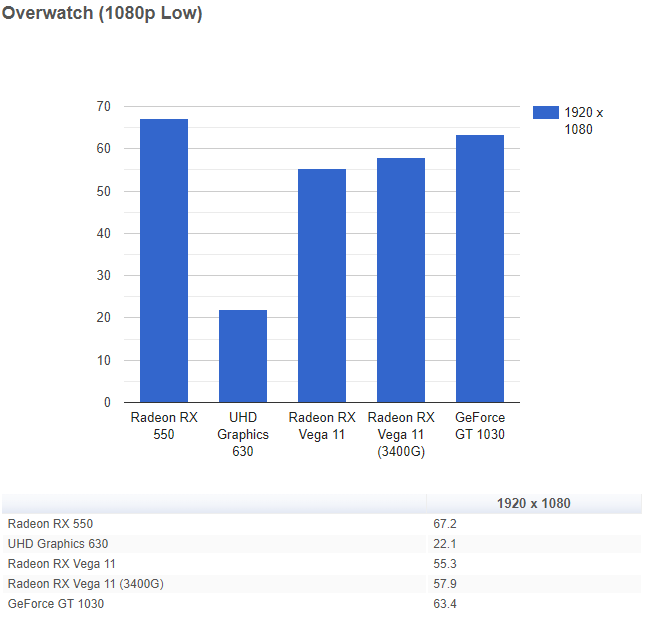Click the 1920 x 1080 legend label
Image resolution: width=646 pixels, height=629 pixels.
pos(583,121)
